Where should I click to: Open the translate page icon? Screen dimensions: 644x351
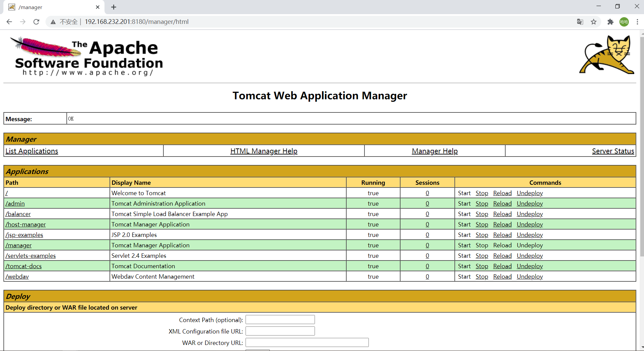[580, 22]
